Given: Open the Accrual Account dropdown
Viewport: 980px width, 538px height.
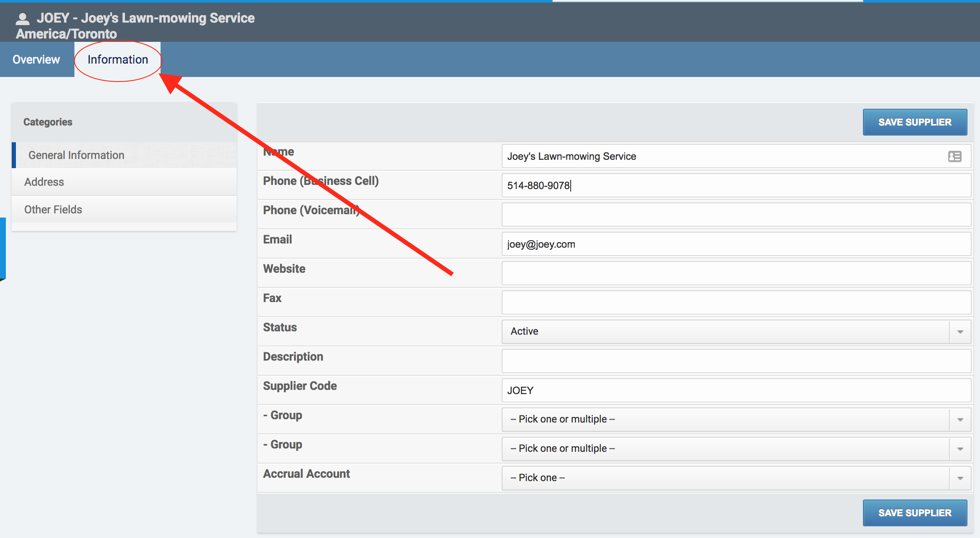Looking at the screenshot, I should tap(736, 478).
